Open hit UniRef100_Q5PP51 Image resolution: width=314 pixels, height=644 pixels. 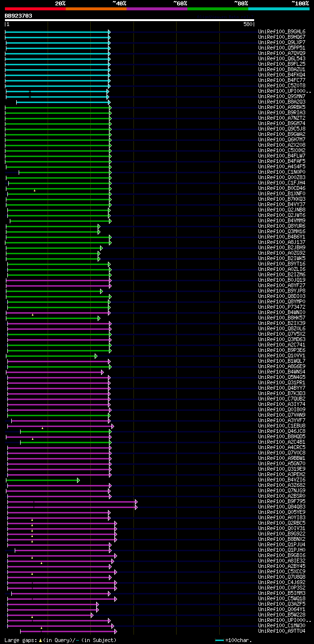point(282,48)
